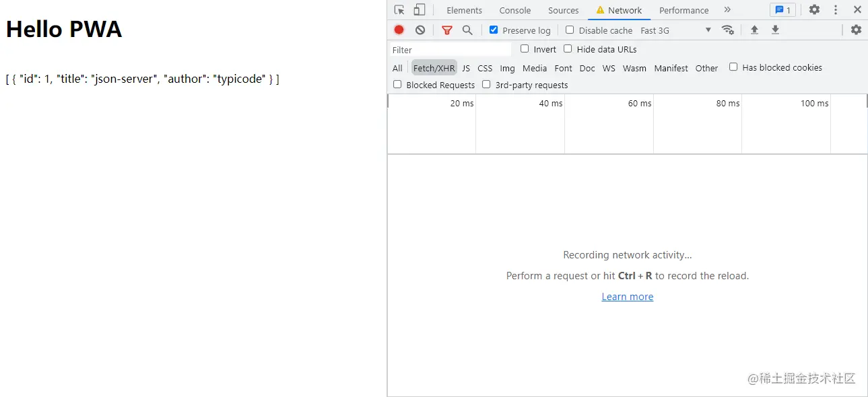The width and height of the screenshot is (868, 397).
Task: Filter requests by Doc type
Action: pos(587,68)
